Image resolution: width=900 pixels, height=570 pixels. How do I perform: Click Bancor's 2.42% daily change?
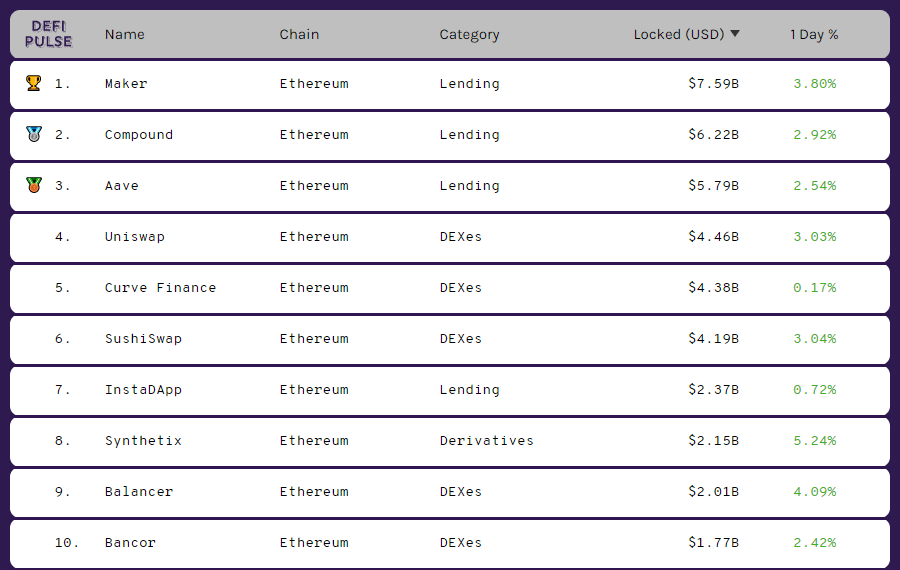point(815,543)
